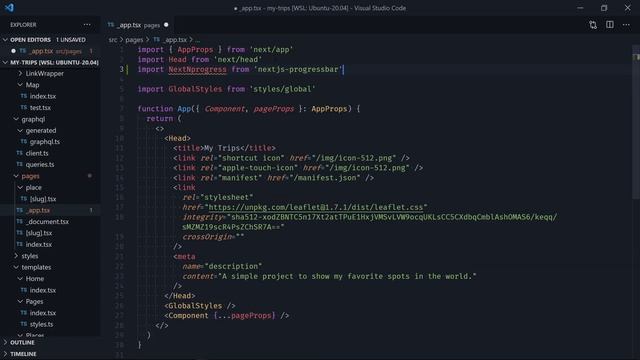This screenshot has width=640, height=360.
Task: Open the unpkg leaflet.css URL link
Action: click(x=316, y=207)
